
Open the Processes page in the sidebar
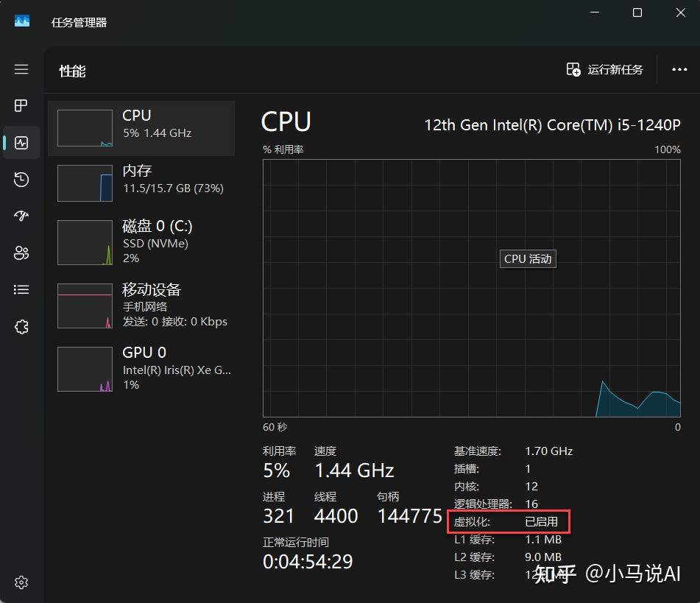point(21,105)
